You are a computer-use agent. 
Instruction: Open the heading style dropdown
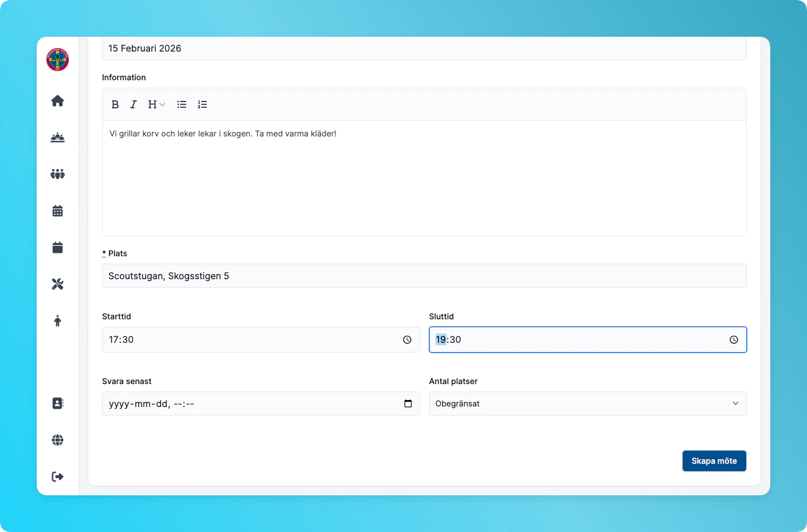tap(156, 104)
